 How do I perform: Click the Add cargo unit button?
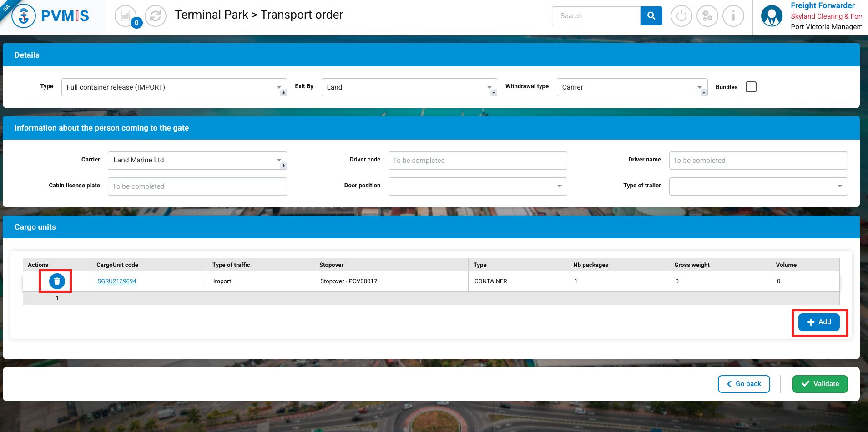(x=819, y=322)
